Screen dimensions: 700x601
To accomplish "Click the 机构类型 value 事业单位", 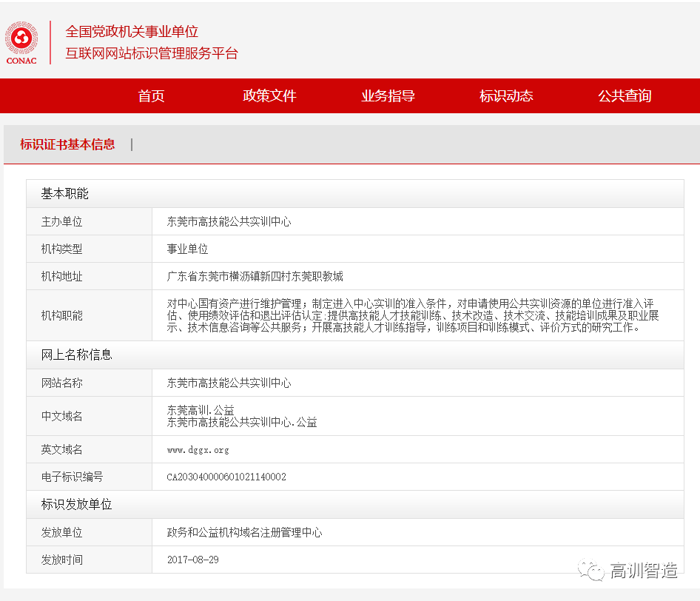I will tap(187, 249).
